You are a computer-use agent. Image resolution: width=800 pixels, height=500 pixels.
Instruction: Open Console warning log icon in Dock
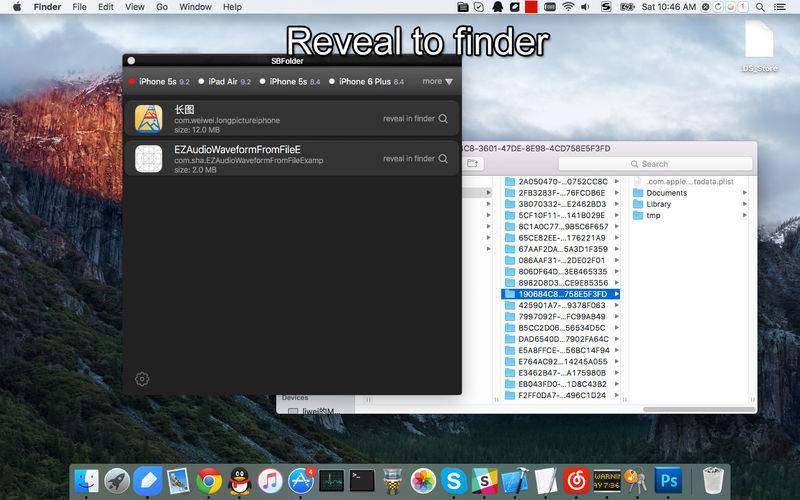click(x=607, y=481)
